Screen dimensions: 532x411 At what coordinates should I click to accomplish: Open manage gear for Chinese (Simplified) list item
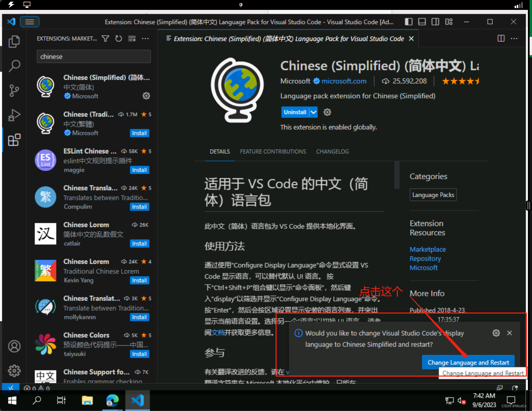146,96
